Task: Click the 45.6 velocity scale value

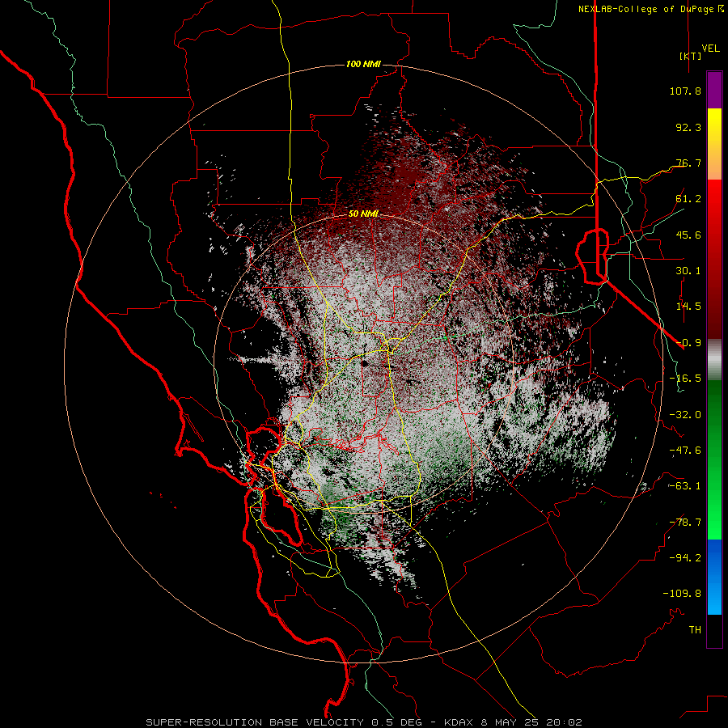Action: [688, 235]
